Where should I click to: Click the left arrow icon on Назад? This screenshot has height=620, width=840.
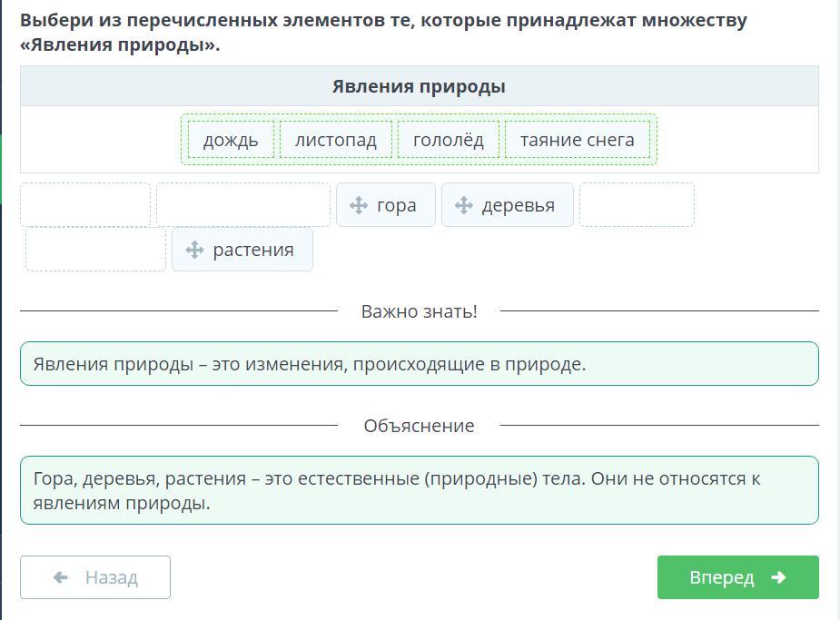(61, 577)
